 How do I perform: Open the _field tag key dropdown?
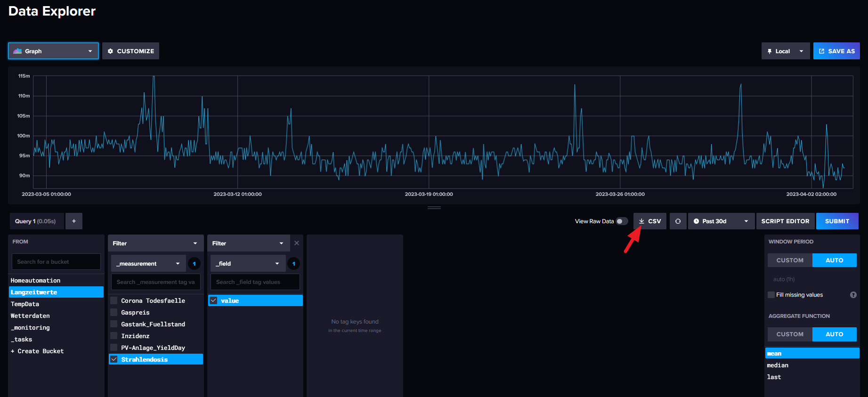click(248, 263)
